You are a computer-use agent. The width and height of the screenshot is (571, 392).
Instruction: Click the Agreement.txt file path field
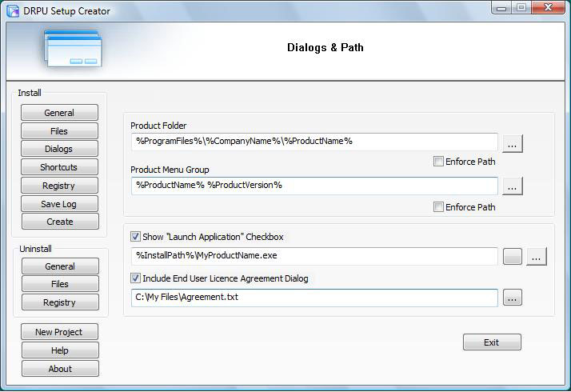[314, 298]
